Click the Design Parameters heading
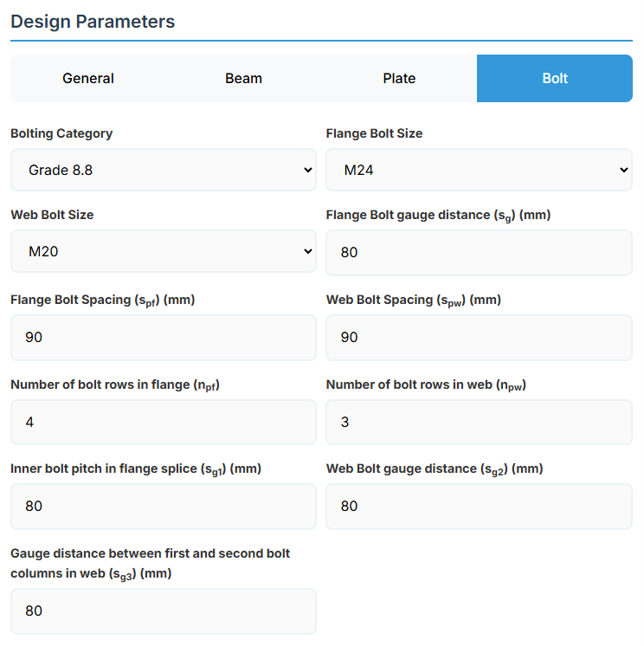The height and width of the screenshot is (646, 644). click(93, 22)
